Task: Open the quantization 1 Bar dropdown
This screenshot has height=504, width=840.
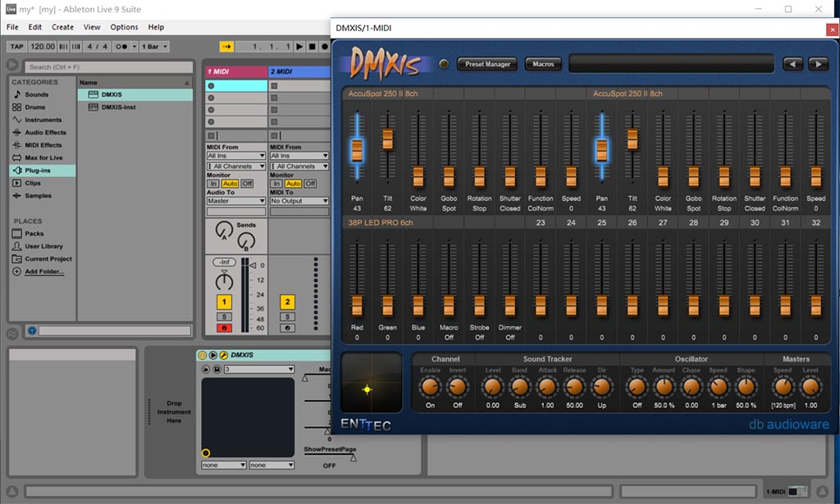Action: [x=154, y=47]
